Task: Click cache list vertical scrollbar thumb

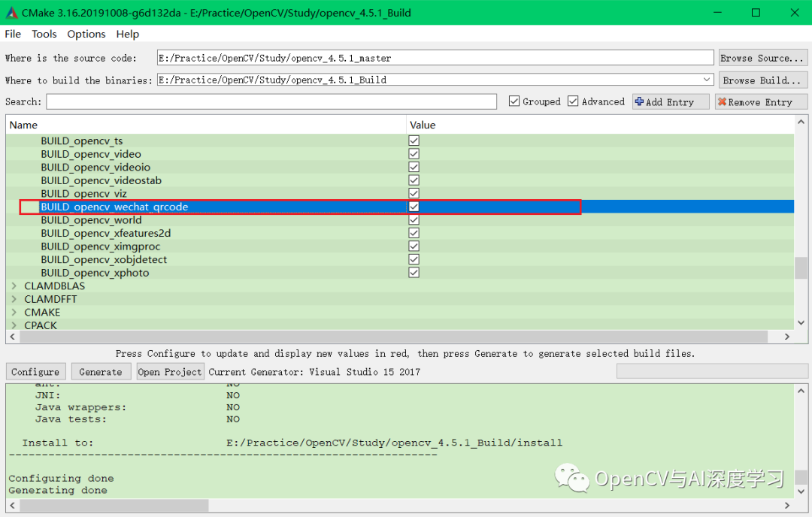Action: pyautogui.click(x=801, y=268)
